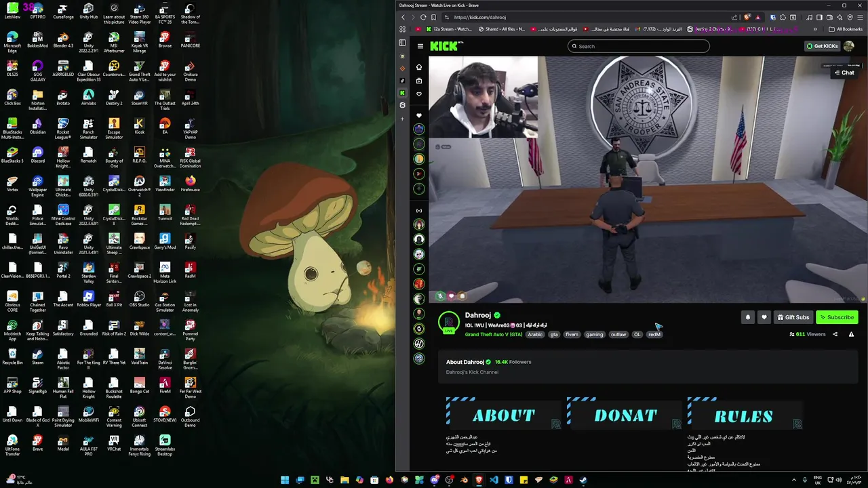Click the KICK logo
868x488 pixels.
(x=446, y=46)
